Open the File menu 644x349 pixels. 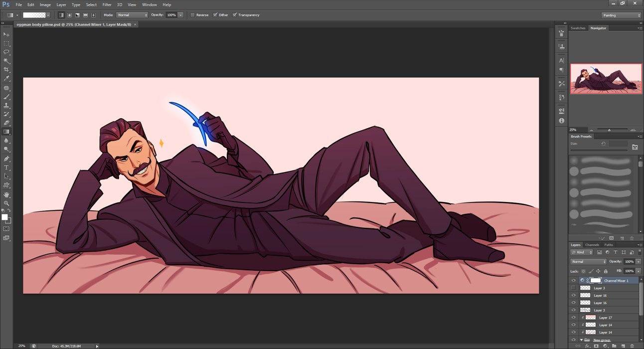[x=19, y=4]
